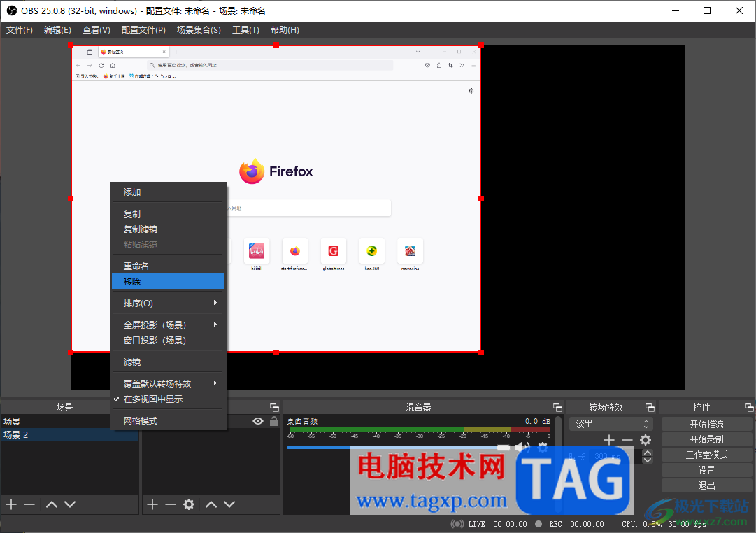Remove selected source with minus icon
756x533 pixels.
[170, 504]
